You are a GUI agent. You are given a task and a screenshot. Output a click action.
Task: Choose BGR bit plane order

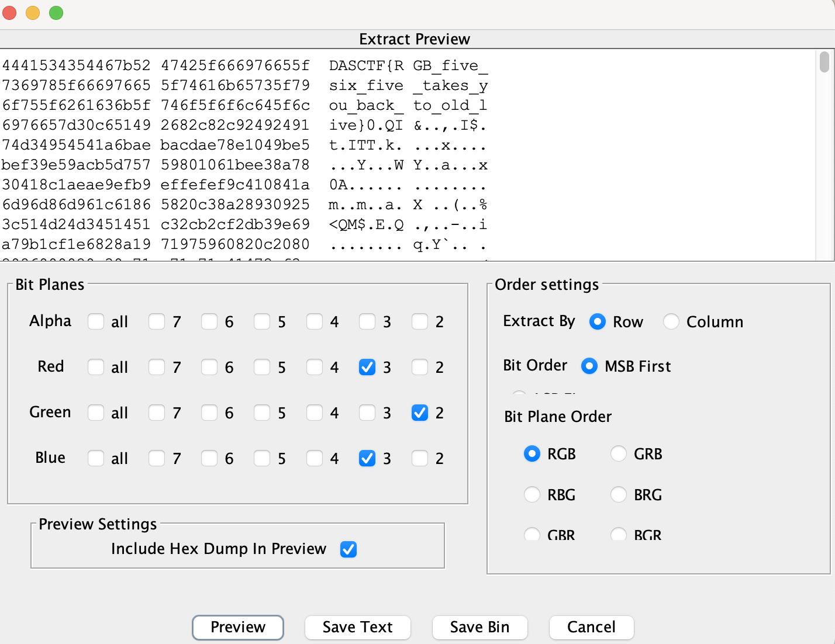[x=619, y=534]
